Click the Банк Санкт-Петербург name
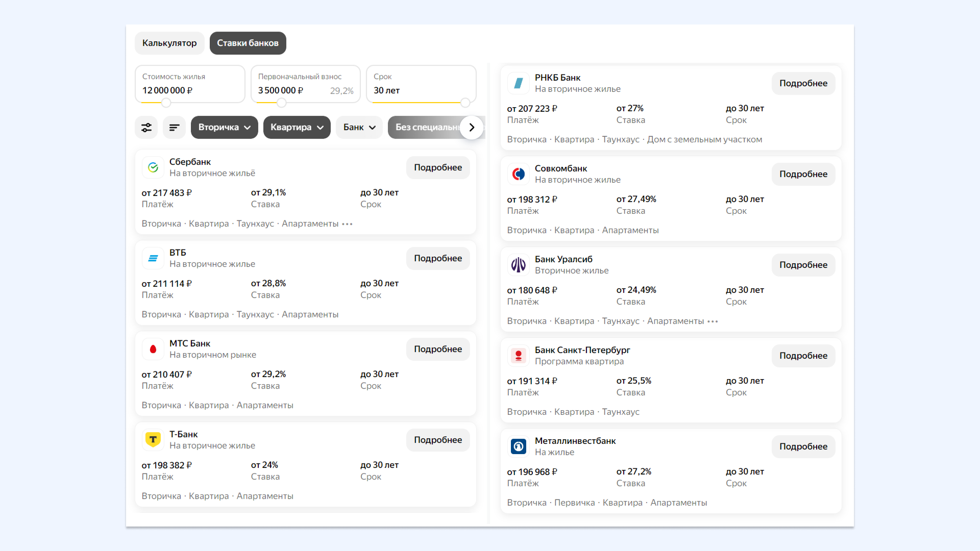 582,350
